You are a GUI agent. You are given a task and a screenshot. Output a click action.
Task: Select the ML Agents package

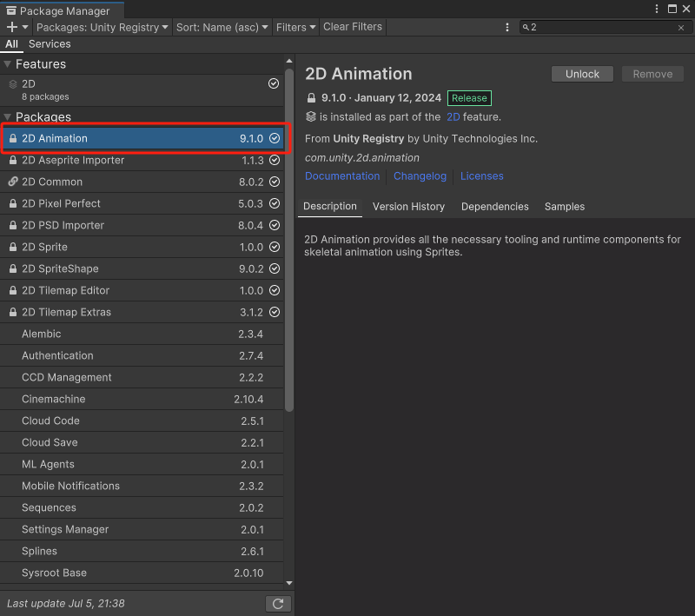pyautogui.click(x=142, y=464)
